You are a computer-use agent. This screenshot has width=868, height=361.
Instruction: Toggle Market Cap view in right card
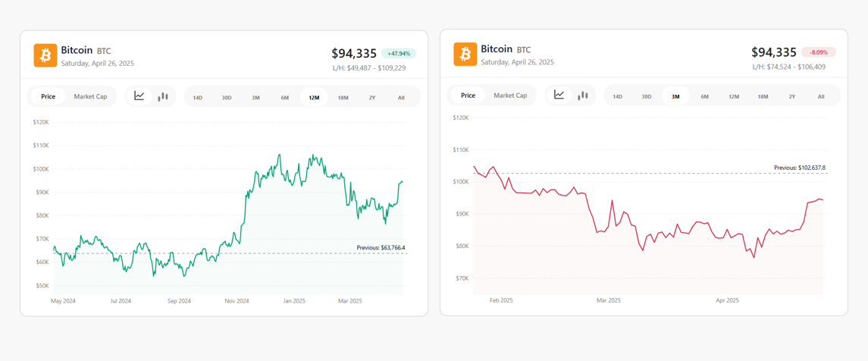(510, 96)
